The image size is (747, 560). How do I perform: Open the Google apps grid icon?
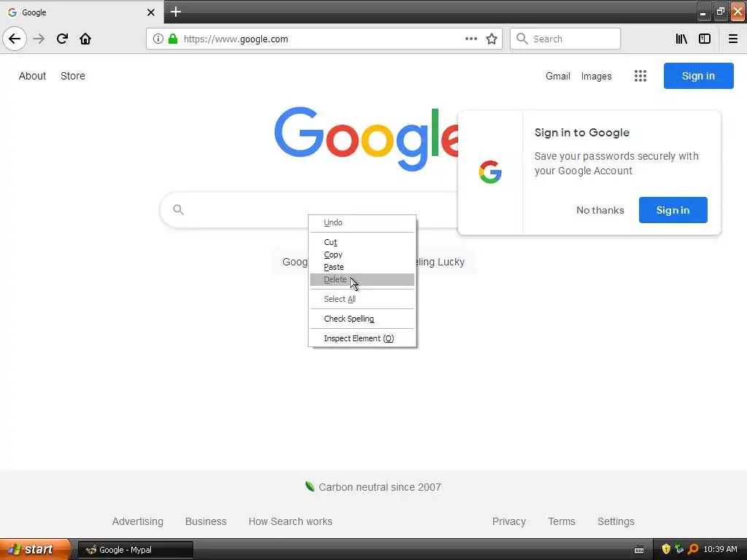click(x=640, y=76)
